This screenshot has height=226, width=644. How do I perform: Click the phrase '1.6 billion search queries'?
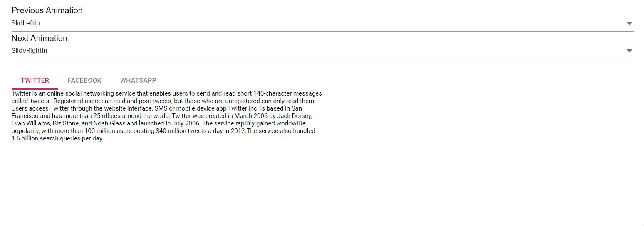coord(46,138)
